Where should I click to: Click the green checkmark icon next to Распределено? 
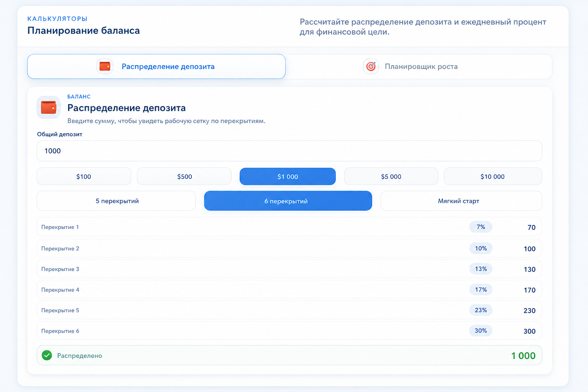[x=47, y=355]
